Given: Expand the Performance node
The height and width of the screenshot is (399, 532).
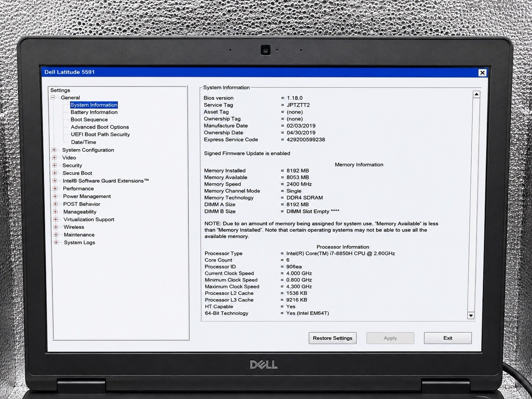Looking at the screenshot, I should [x=55, y=188].
